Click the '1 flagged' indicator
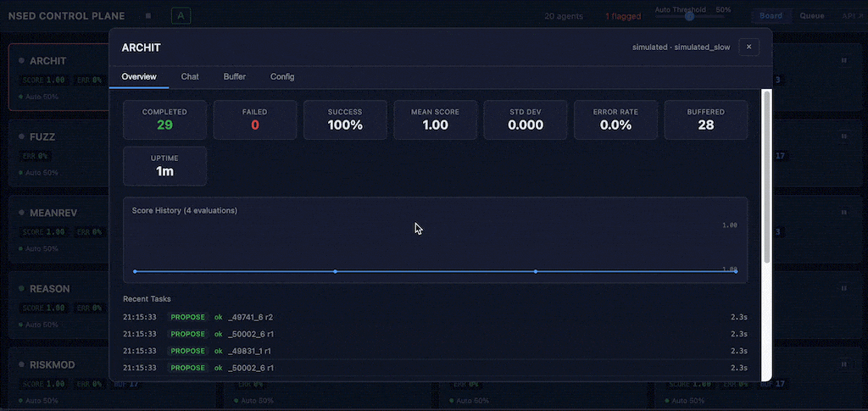Screen dimensions: 868x411 tap(622, 16)
